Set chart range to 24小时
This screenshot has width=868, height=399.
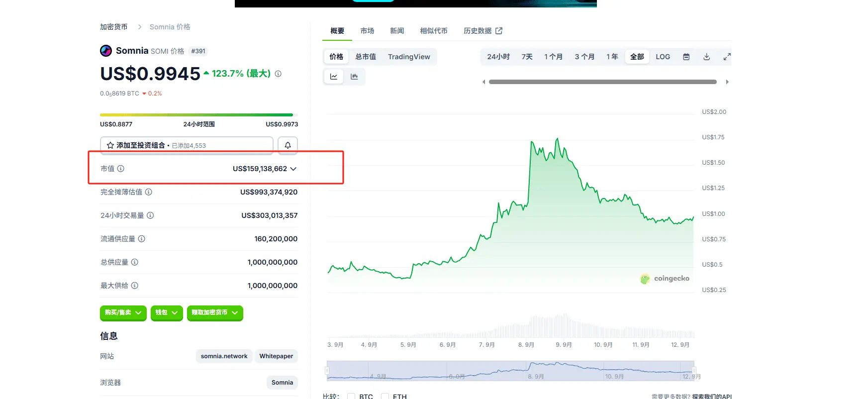pos(498,57)
